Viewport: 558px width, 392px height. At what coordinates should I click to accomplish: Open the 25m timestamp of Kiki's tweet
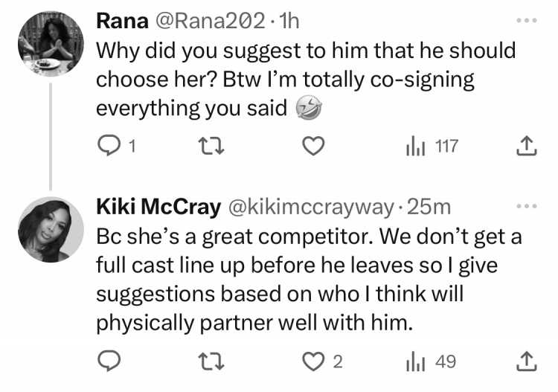pos(429,207)
